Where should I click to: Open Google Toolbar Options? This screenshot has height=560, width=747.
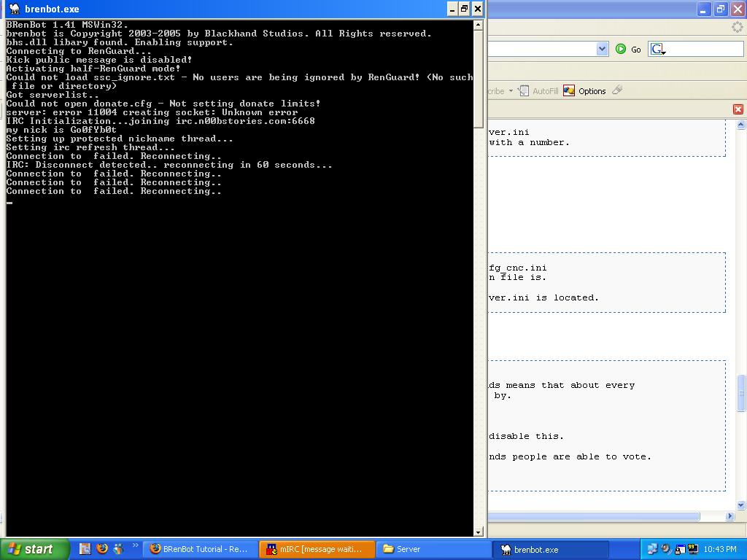click(584, 91)
